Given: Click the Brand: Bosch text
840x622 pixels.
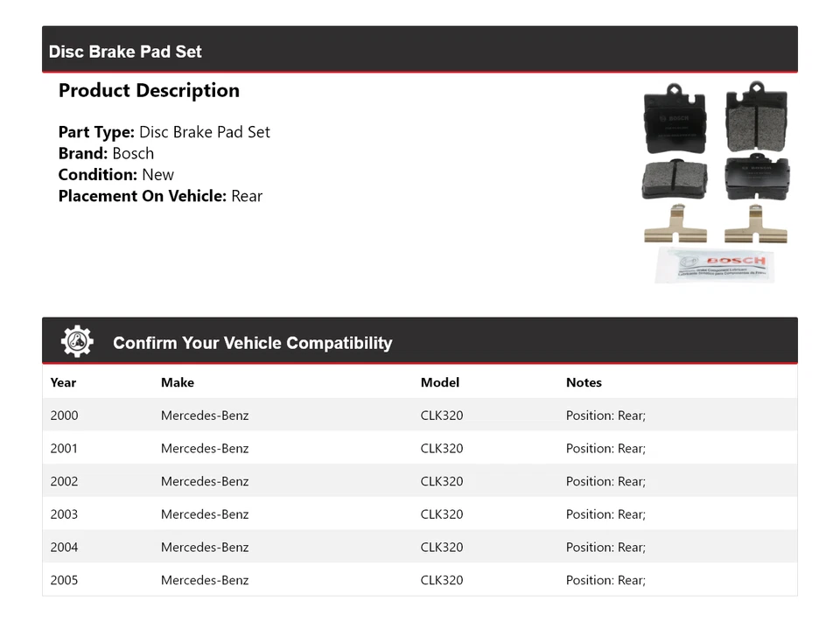Looking at the screenshot, I should [106, 153].
